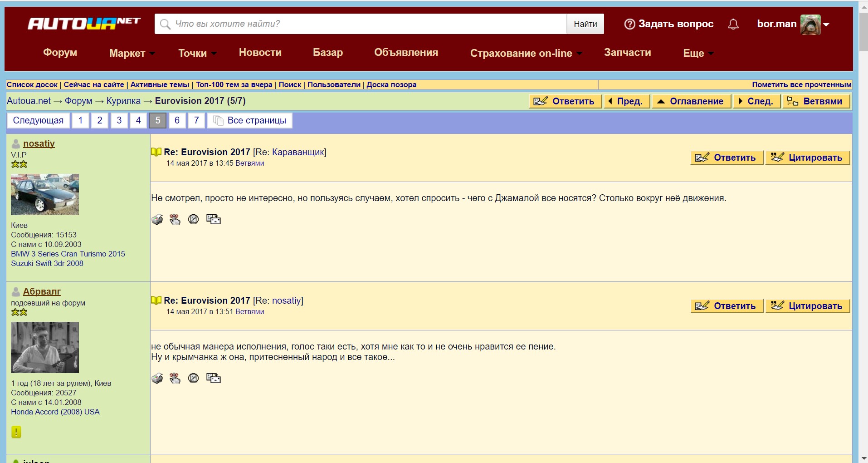Open the Доска позора link

pyautogui.click(x=391, y=84)
